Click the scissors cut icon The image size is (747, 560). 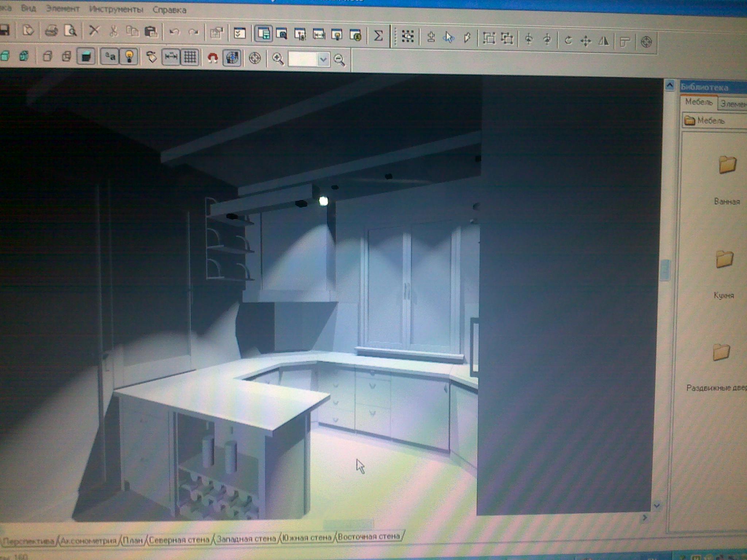(x=113, y=31)
